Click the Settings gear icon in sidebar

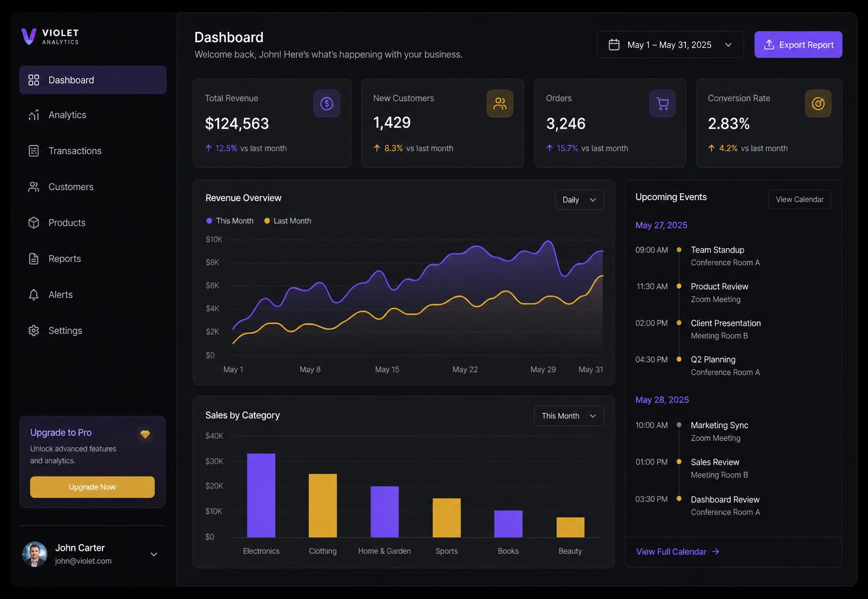(x=34, y=330)
